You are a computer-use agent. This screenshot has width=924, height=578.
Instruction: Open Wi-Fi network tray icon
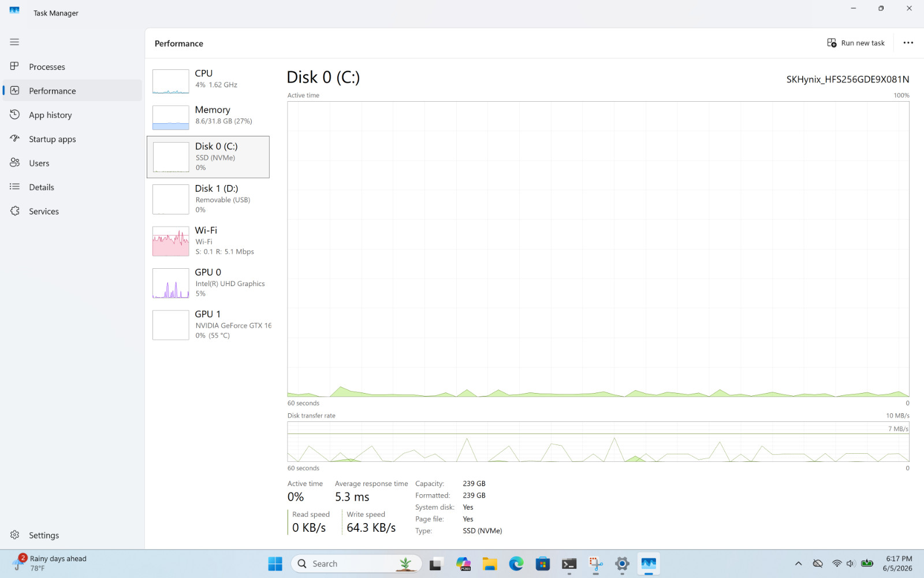pos(837,564)
